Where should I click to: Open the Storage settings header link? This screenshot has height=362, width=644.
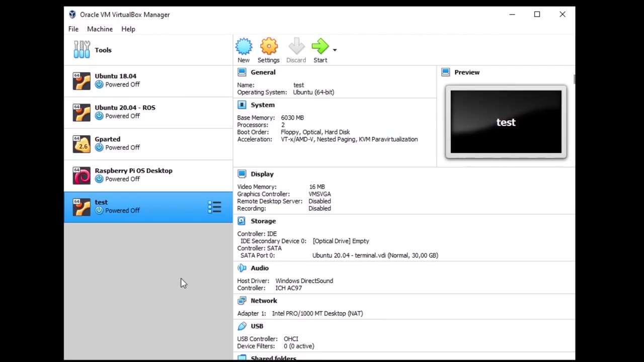(x=263, y=221)
